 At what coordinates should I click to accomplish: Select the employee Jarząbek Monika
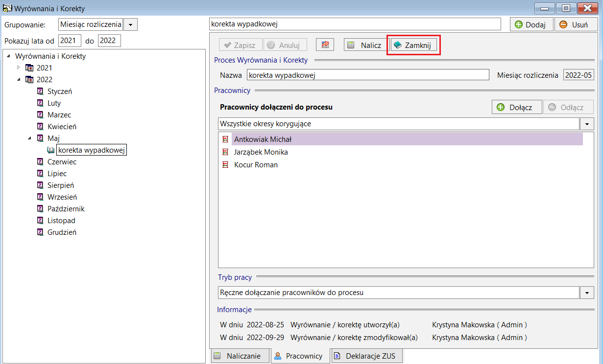[261, 152]
